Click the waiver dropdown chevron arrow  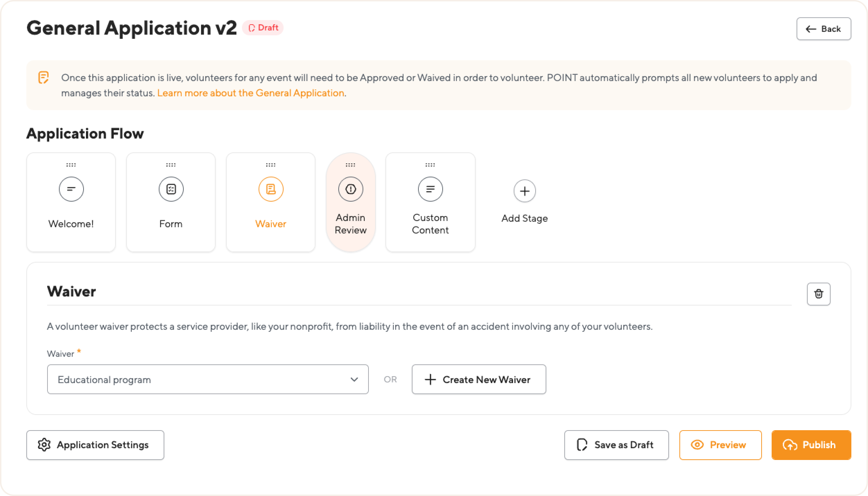point(354,379)
